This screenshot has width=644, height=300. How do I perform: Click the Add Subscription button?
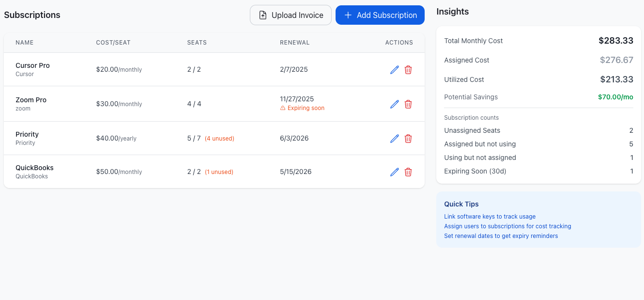click(x=380, y=15)
